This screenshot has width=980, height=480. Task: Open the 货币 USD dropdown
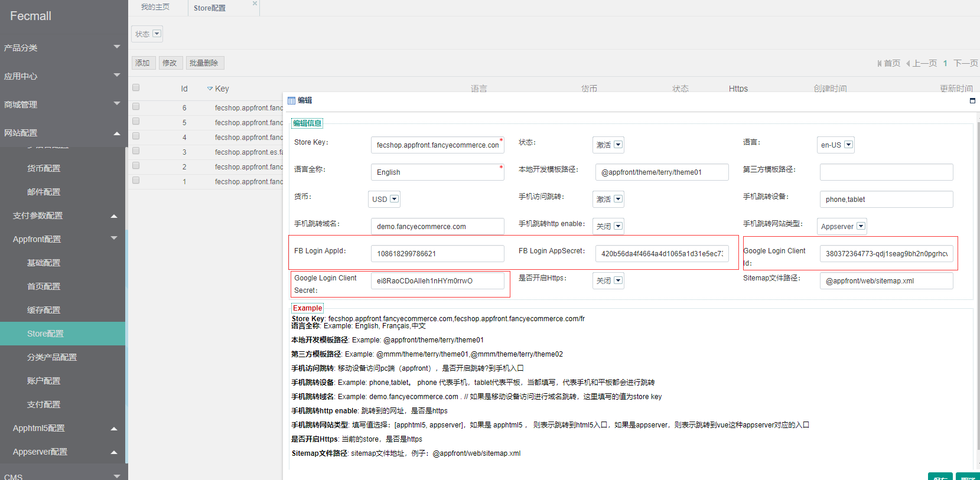click(x=385, y=199)
